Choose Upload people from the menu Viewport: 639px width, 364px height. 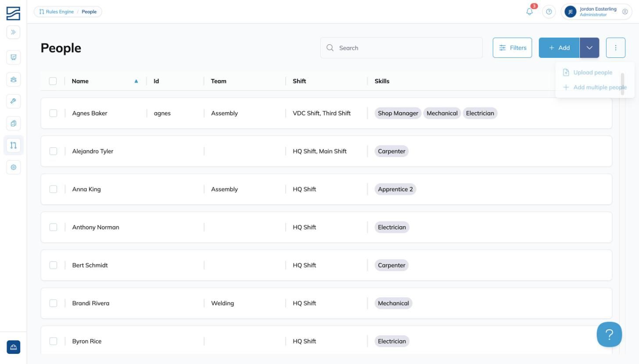tap(592, 72)
